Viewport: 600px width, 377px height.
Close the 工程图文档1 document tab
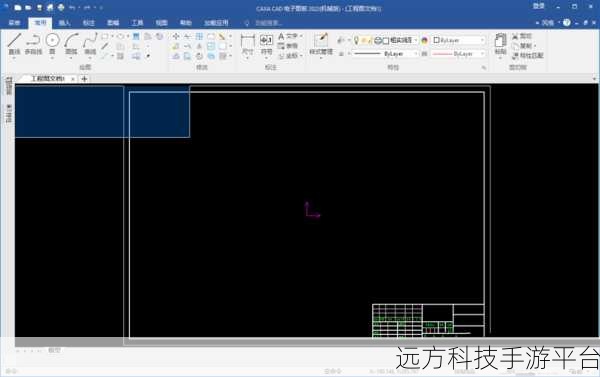click(73, 79)
